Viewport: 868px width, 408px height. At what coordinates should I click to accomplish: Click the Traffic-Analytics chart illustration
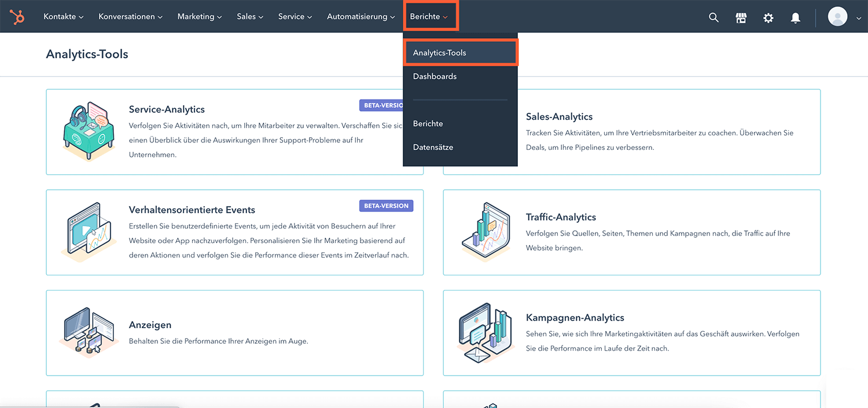point(485,232)
